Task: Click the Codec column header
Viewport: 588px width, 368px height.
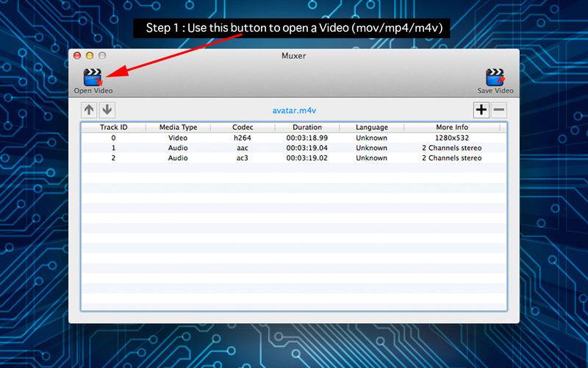Action: [243, 127]
